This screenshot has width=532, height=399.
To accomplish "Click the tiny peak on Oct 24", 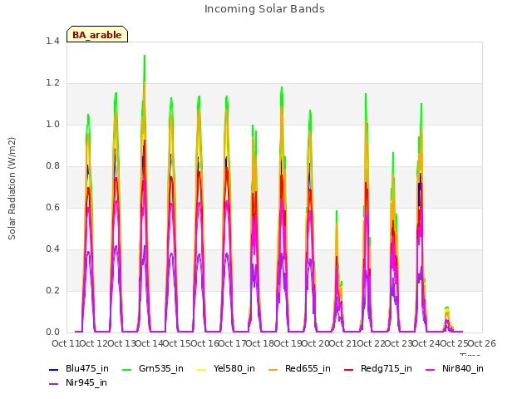I will point(447,308).
